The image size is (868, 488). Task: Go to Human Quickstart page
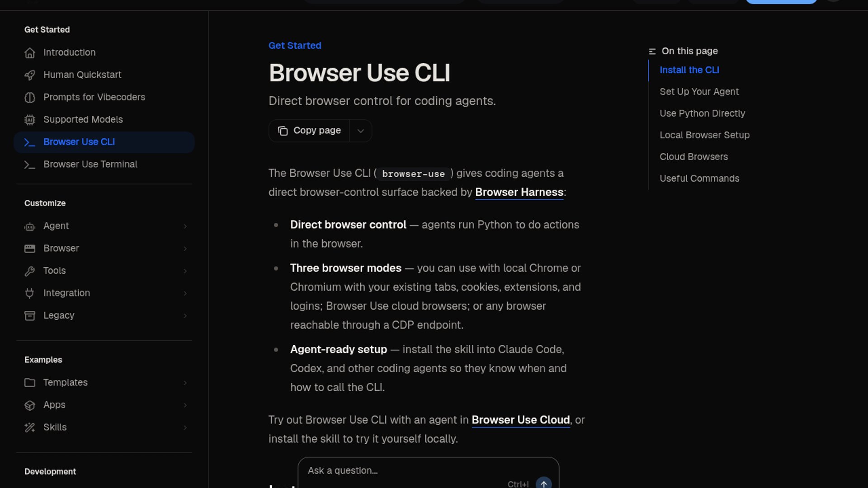pyautogui.click(x=104, y=75)
